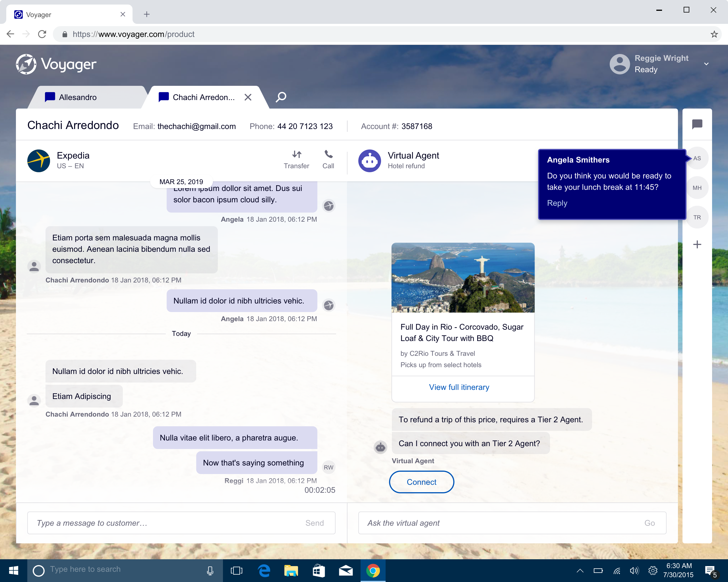Open Mail app from taskbar

click(x=346, y=571)
